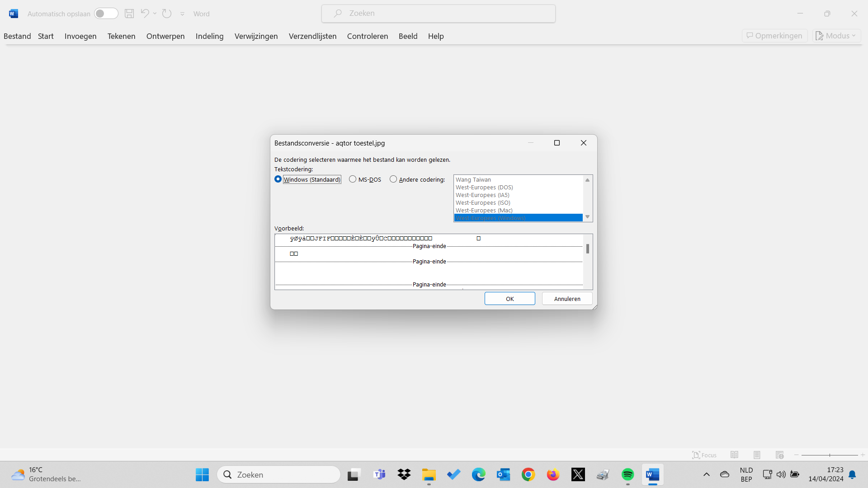The image size is (868, 488).
Task: Open Spotify from the taskbar
Action: point(627,474)
